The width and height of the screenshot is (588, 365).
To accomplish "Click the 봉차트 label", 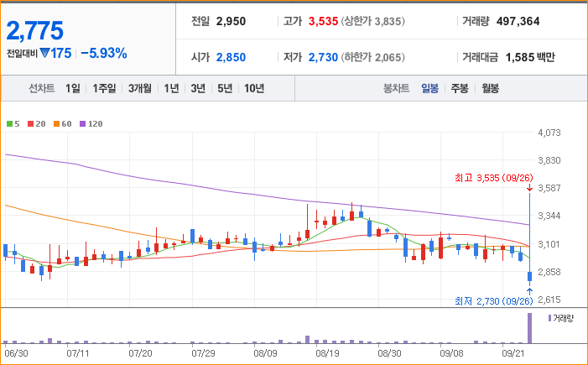I will pyautogui.click(x=396, y=89).
